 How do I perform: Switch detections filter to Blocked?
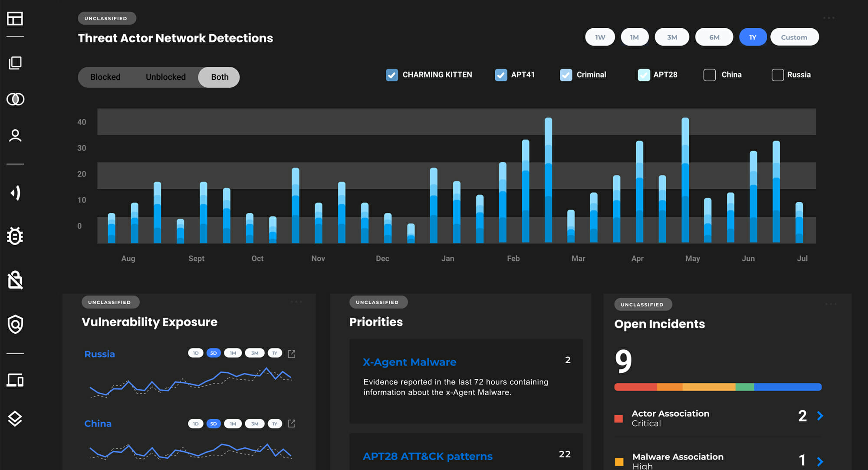105,77
